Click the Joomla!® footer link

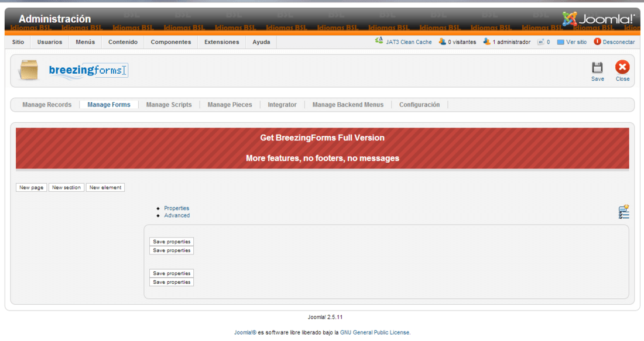click(x=245, y=332)
